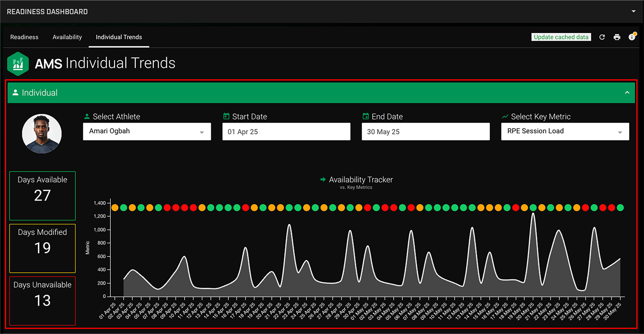Switch to the Readiness tab
The image size is (644, 334).
pos(24,37)
